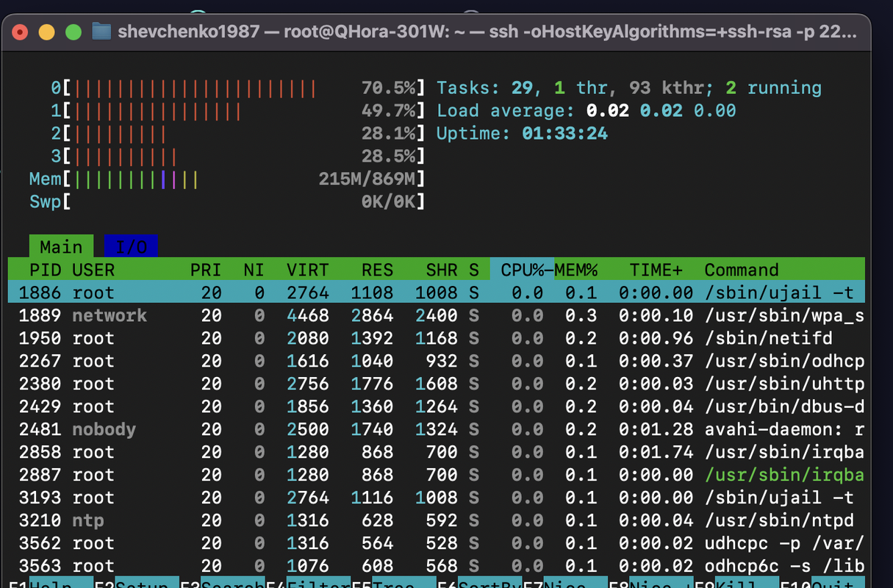Select the udhcpc process row
The height and width of the screenshot is (588, 893).
pos(437,543)
